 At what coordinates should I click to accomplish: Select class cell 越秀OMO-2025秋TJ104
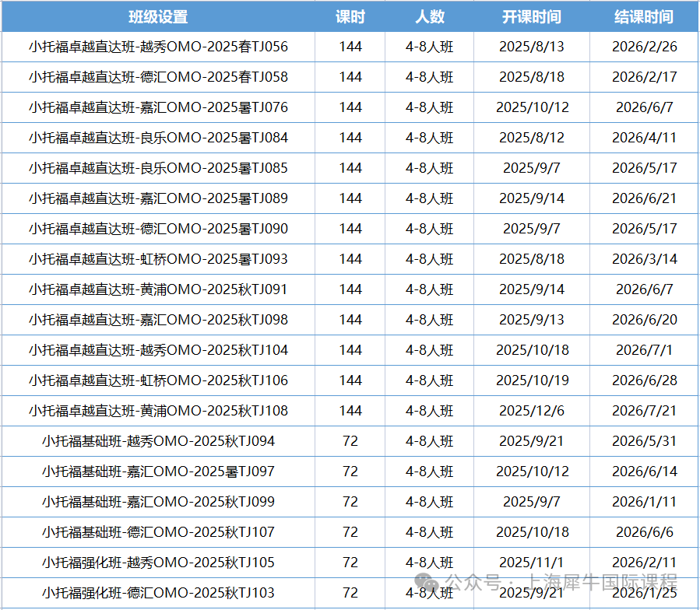coord(158,350)
